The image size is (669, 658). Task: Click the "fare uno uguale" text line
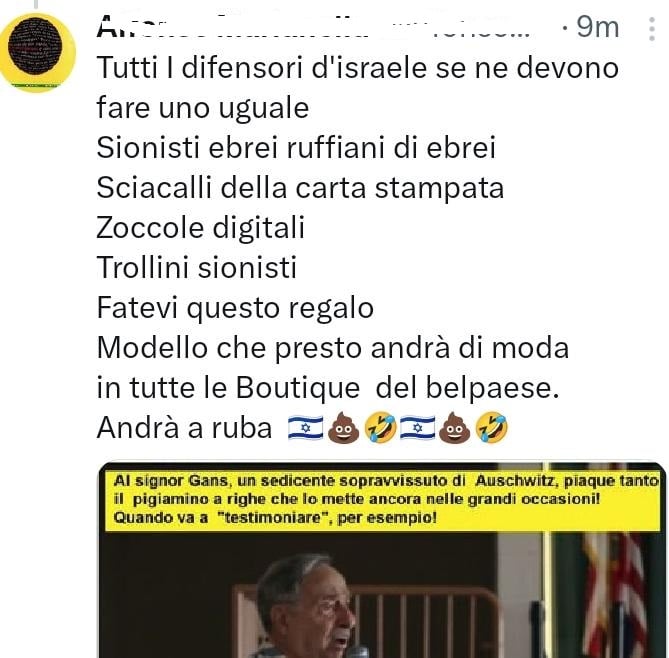pyautogui.click(x=203, y=108)
